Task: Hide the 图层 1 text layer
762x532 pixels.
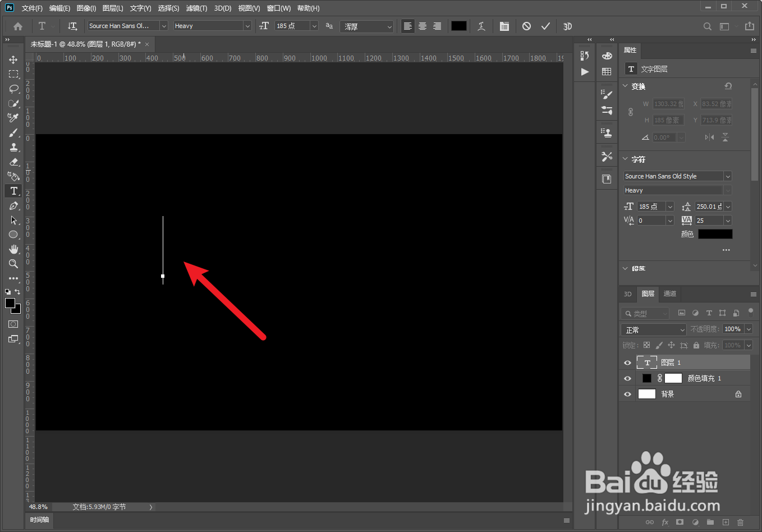Action: (627, 363)
